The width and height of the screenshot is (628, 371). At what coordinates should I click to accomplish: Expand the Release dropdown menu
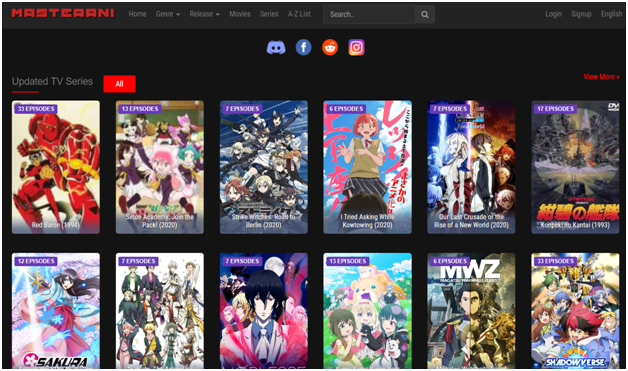pyautogui.click(x=204, y=14)
